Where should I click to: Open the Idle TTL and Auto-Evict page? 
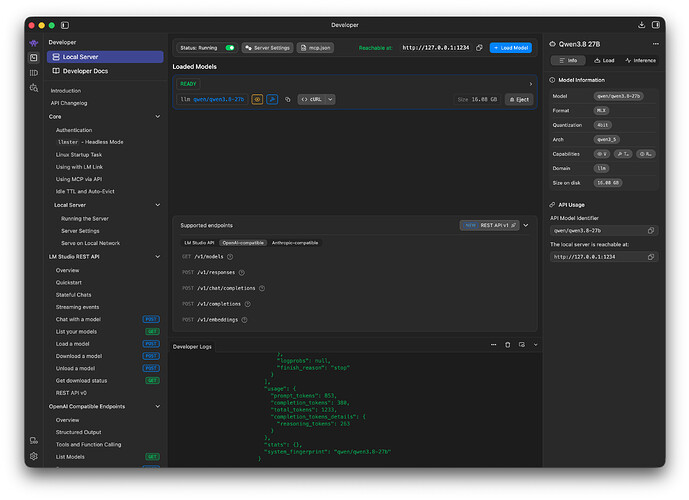coord(85,192)
